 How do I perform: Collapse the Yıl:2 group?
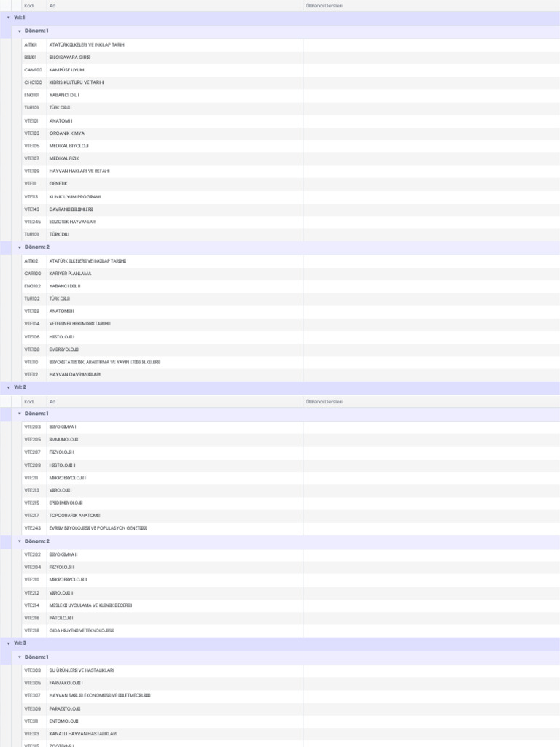click(8, 387)
